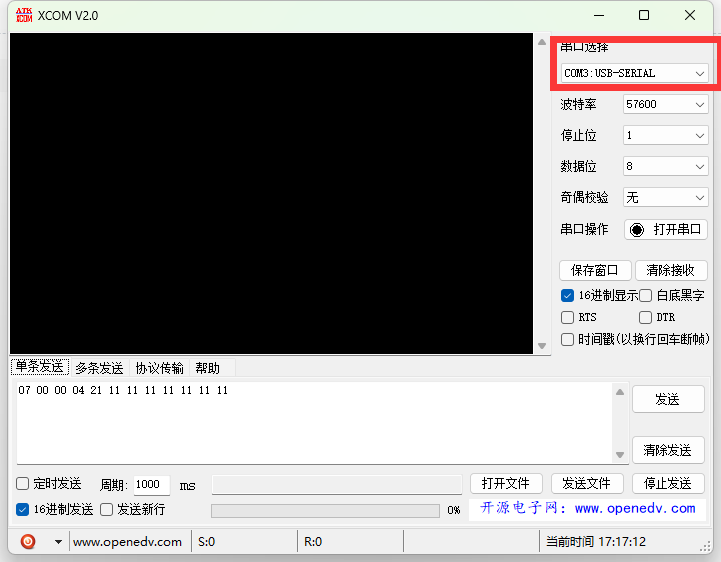This screenshot has height=562, width=721.
Task: Click the 打开串口 open port button
Action: 665,229
